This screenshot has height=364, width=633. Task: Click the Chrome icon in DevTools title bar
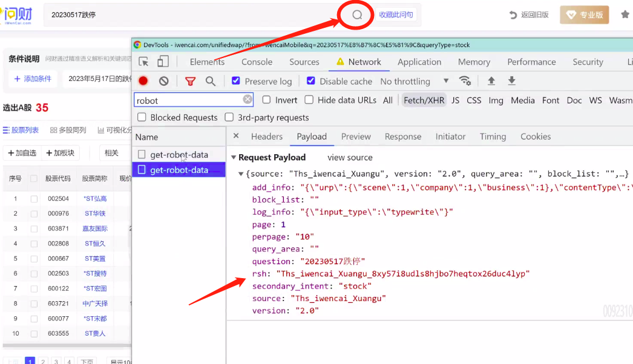pos(137,45)
